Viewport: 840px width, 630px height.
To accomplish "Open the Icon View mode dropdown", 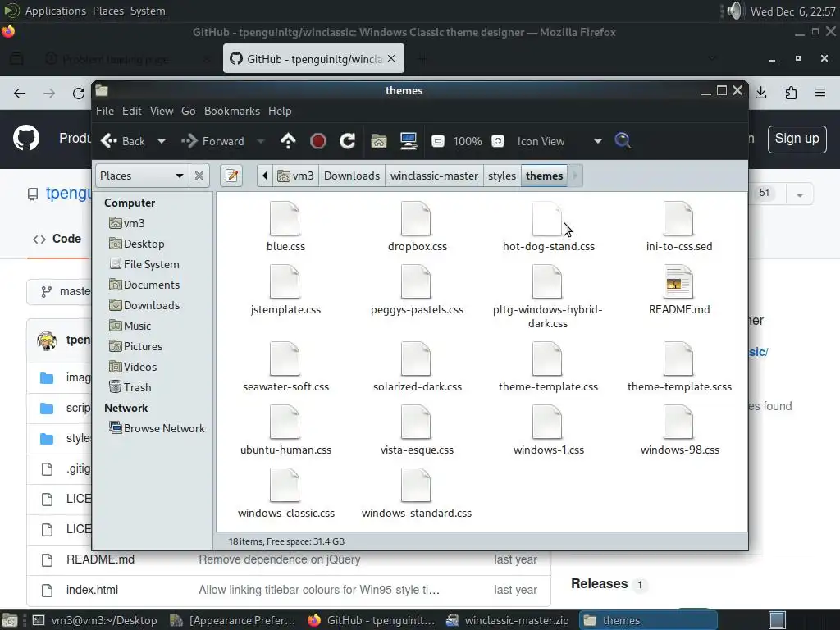I will coord(559,141).
